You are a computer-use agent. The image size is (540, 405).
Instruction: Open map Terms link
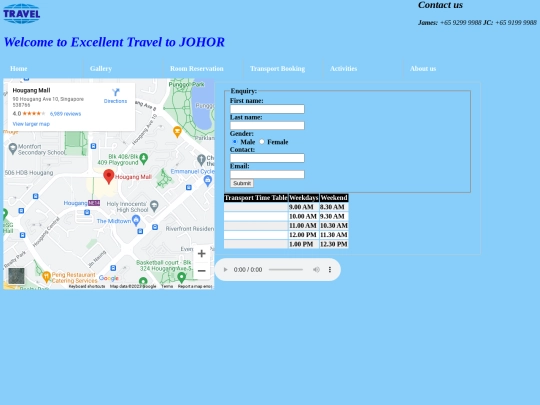[x=167, y=286]
